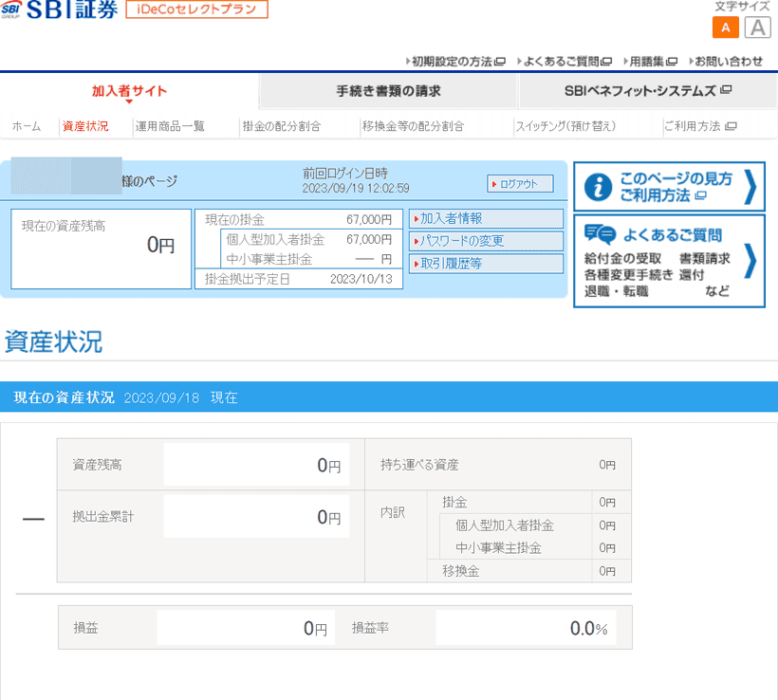Click the external-link icon beside よくあるご質問 header link

(607, 60)
